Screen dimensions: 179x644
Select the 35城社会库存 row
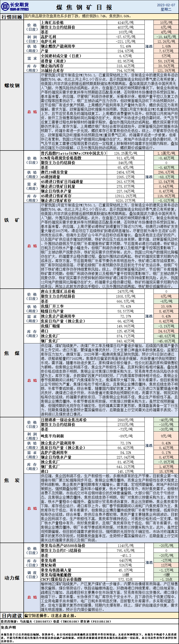click(x=52, y=71)
